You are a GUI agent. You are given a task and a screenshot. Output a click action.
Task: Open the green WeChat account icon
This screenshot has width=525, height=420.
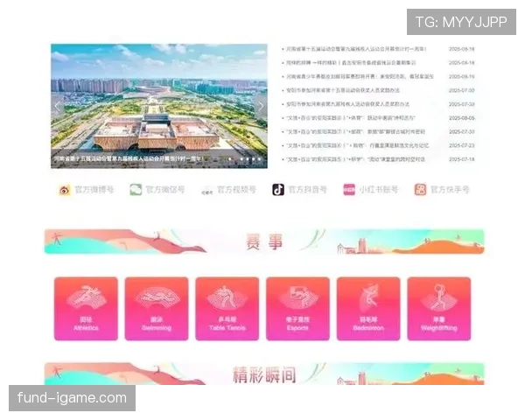tap(136, 190)
